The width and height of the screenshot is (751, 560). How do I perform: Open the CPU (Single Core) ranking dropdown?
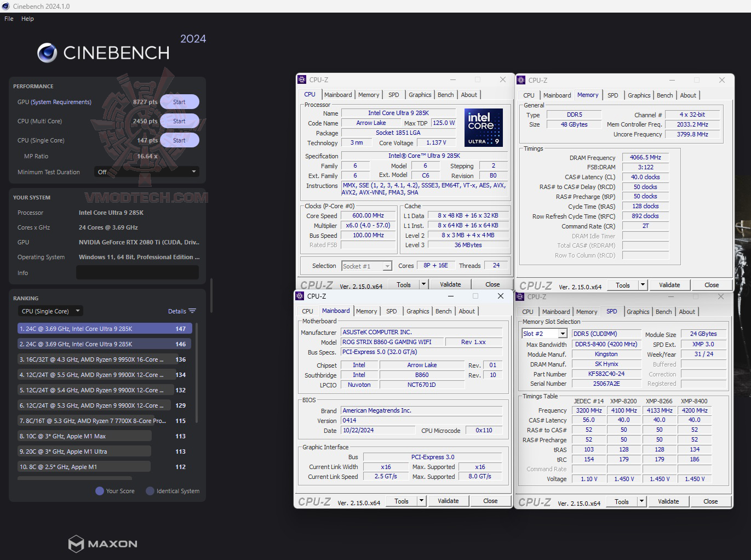tap(50, 311)
